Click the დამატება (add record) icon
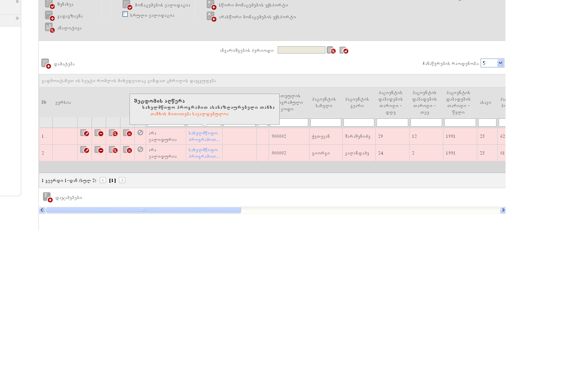The width and height of the screenshot is (588, 368). 46,64
